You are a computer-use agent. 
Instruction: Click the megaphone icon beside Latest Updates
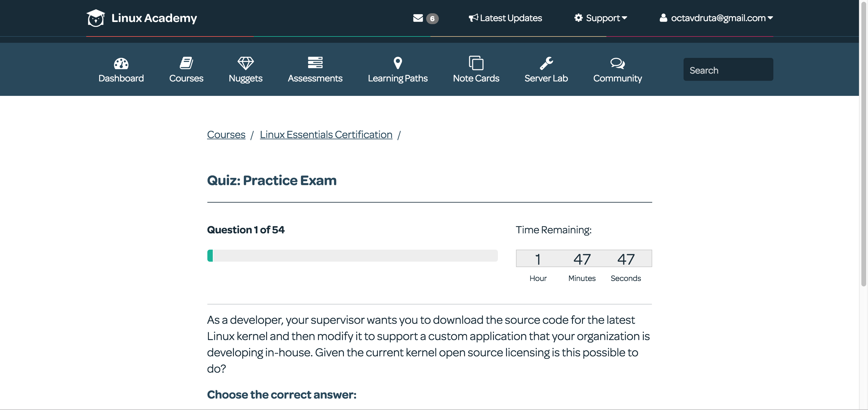click(473, 17)
